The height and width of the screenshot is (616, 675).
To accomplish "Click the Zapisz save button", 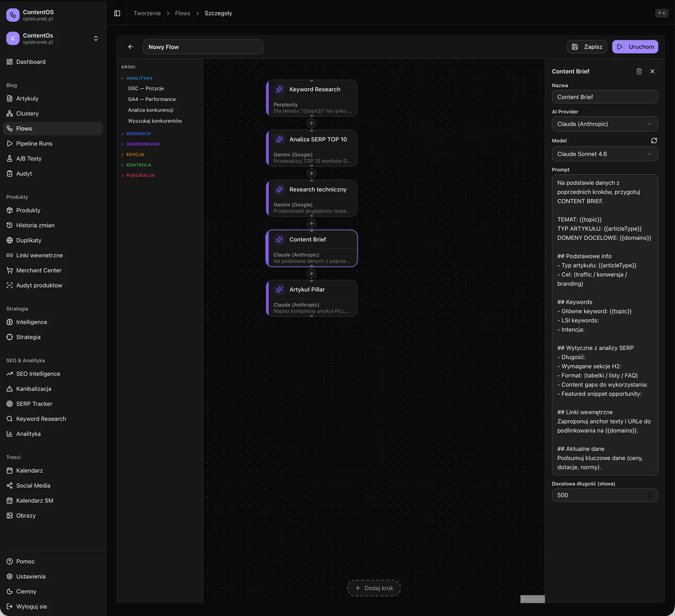I will point(587,47).
